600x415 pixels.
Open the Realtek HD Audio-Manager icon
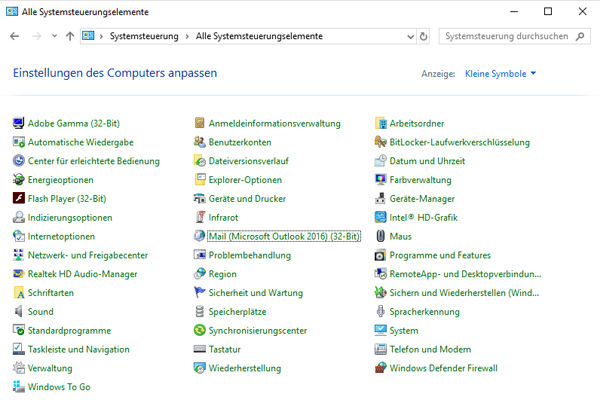coord(18,273)
